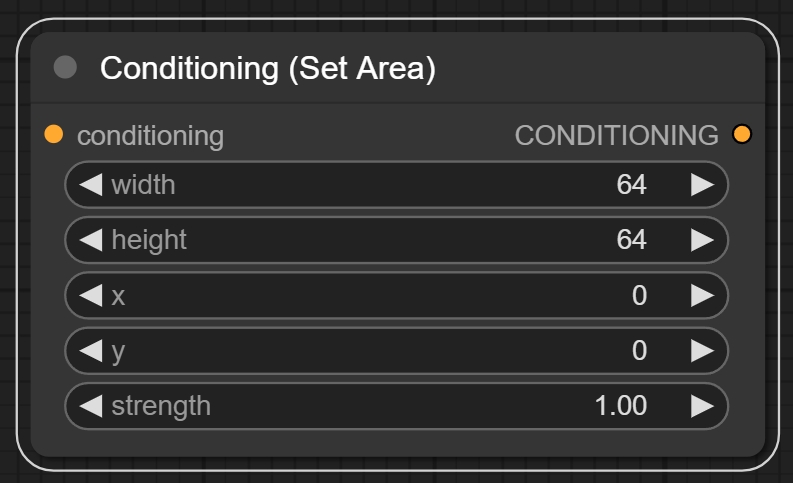Viewport: 793px width, 483px height.
Task: Raise strength with the right arrow
Action: [702, 406]
